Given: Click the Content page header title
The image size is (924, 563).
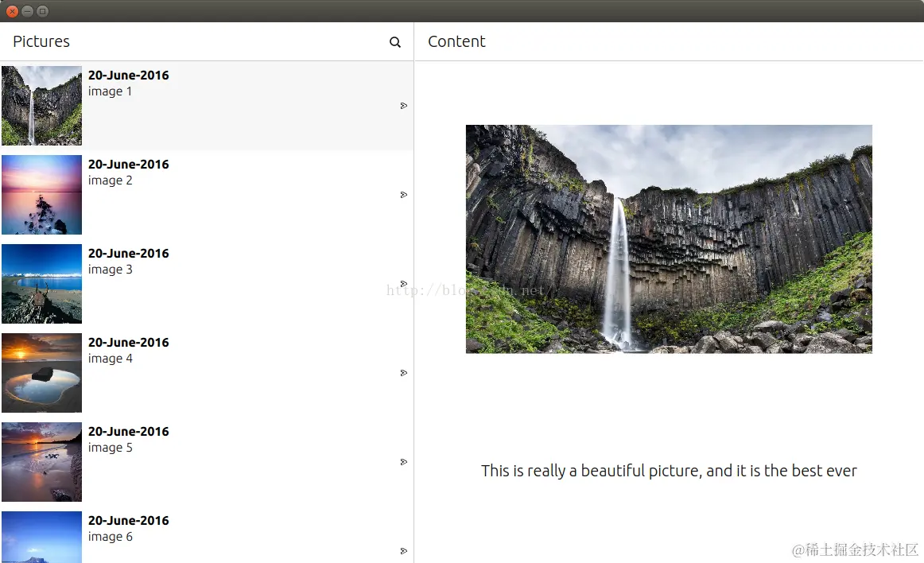Looking at the screenshot, I should [456, 41].
